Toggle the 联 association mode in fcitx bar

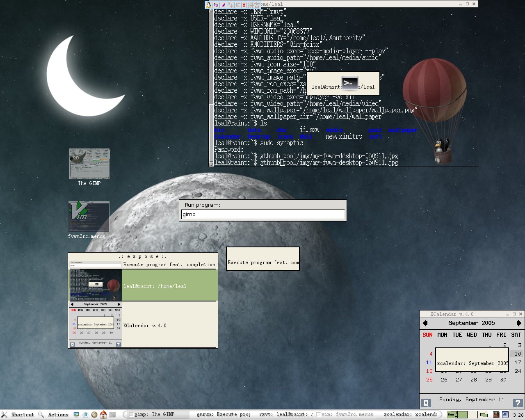[x=238, y=5]
